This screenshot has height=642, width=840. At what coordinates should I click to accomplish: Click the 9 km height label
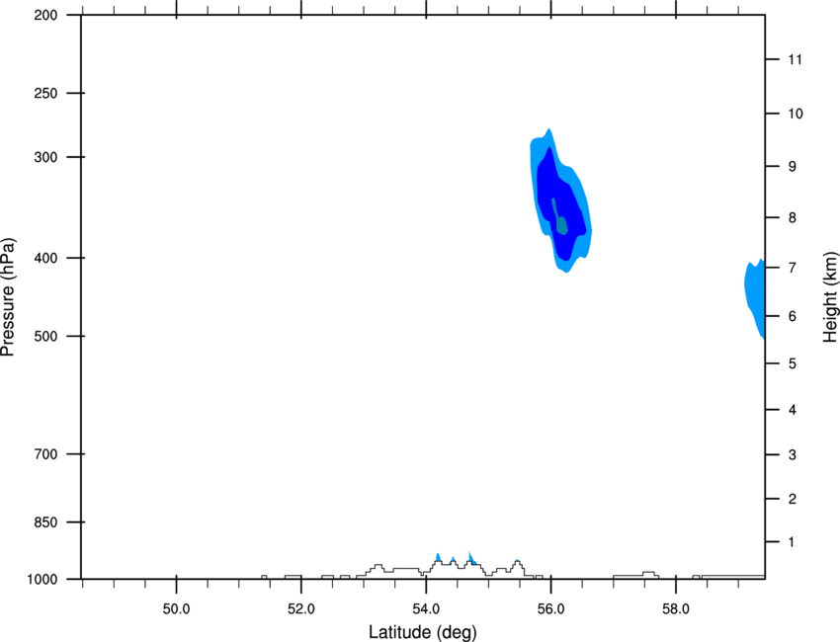[793, 167]
